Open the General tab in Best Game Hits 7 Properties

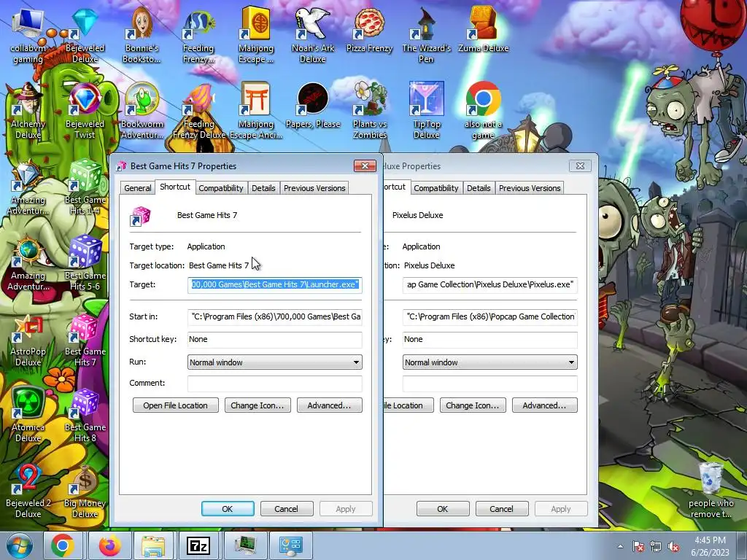pyautogui.click(x=138, y=188)
